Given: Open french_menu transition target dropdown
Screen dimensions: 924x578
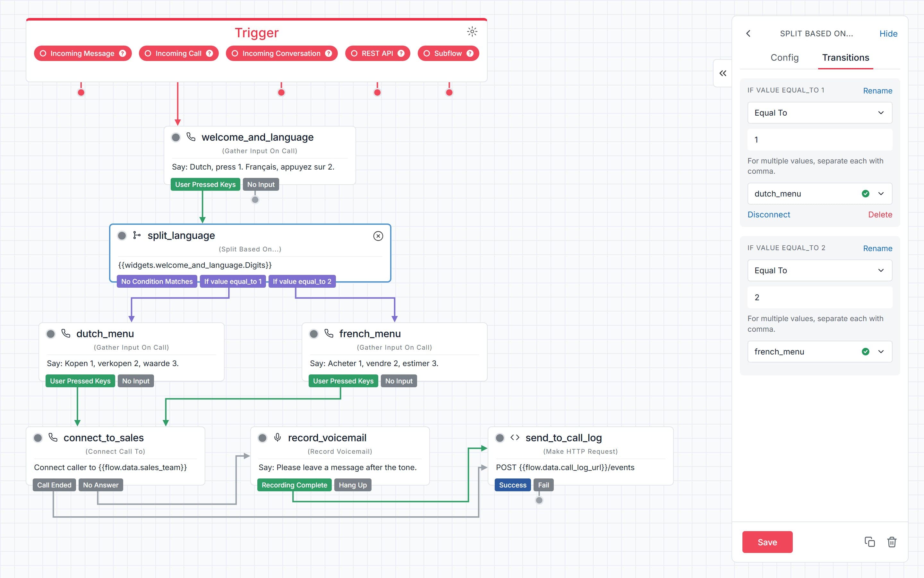Looking at the screenshot, I should [x=820, y=352].
